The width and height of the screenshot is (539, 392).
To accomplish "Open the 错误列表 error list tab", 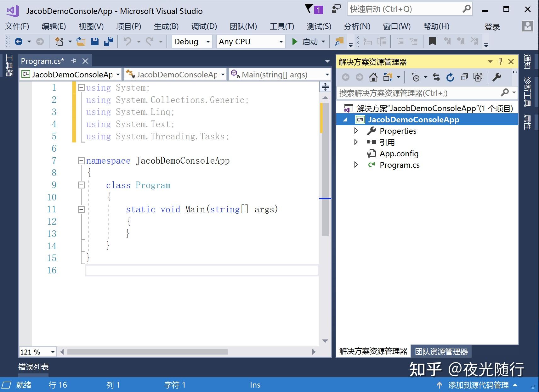I will (x=33, y=367).
